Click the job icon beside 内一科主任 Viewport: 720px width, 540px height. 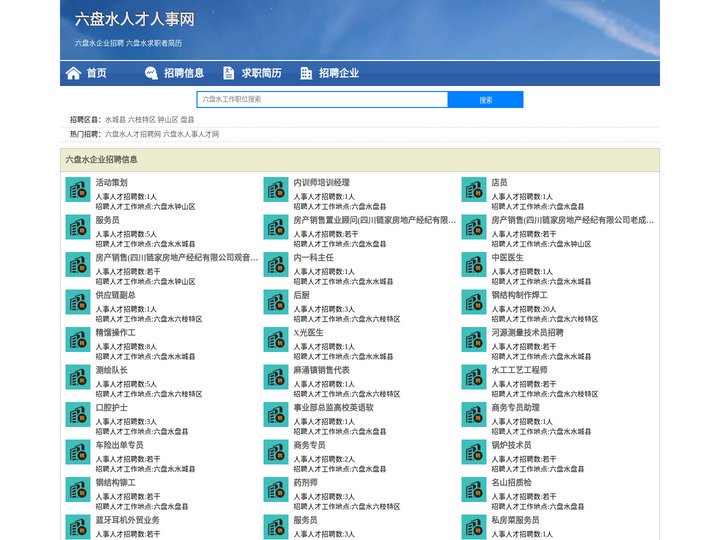pyautogui.click(x=276, y=264)
